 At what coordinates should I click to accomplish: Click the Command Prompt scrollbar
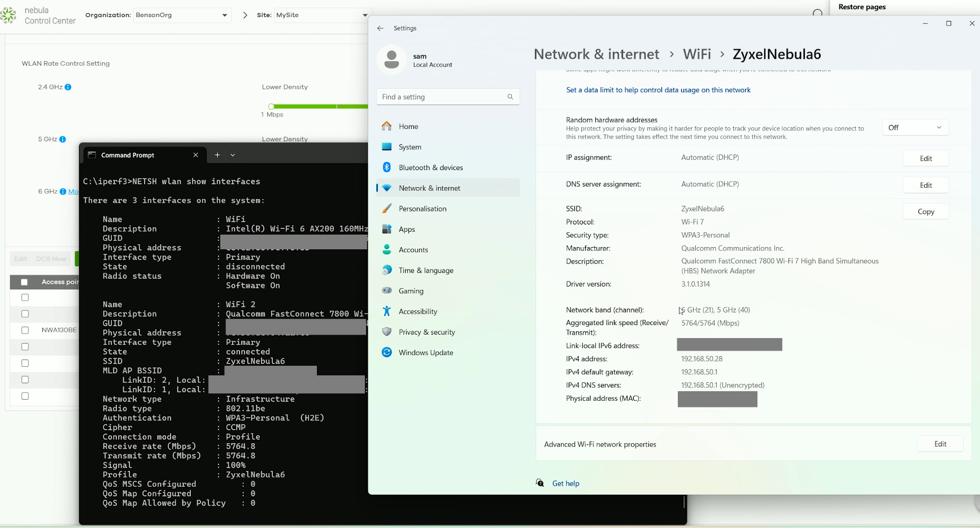[x=684, y=502]
